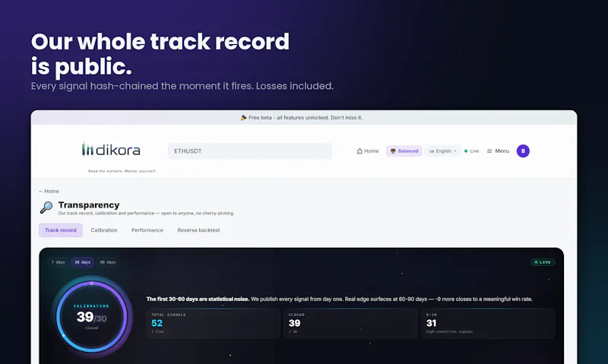Focus the ETHUSDT symbol search field
The height and width of the screenshot is (364, 608).
coord(250,150)
